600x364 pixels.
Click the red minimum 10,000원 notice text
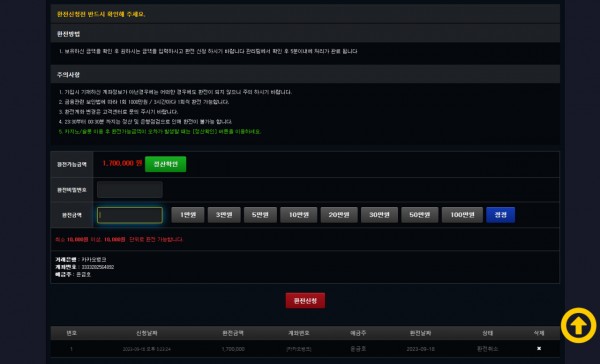coord(119,240)
